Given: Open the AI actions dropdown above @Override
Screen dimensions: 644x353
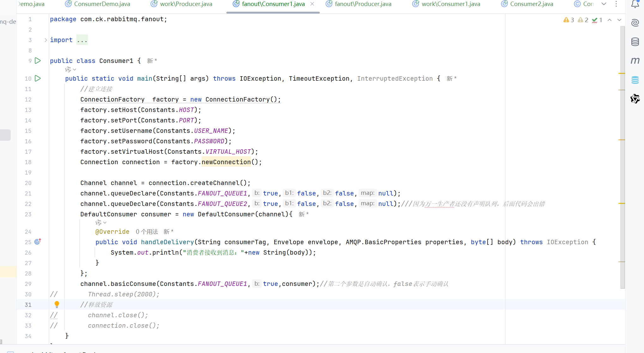Looking at the screenshot, I should (101, 223).
